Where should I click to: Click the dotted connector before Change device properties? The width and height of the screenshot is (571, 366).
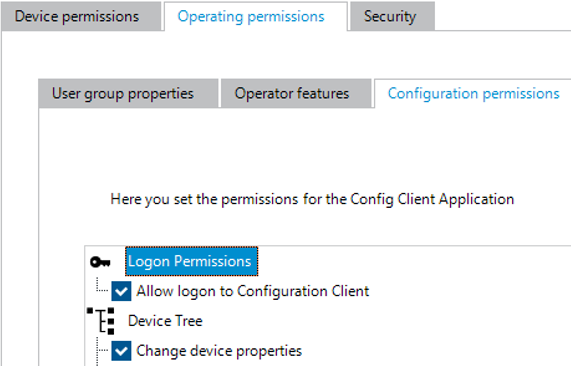coord(102,349)
